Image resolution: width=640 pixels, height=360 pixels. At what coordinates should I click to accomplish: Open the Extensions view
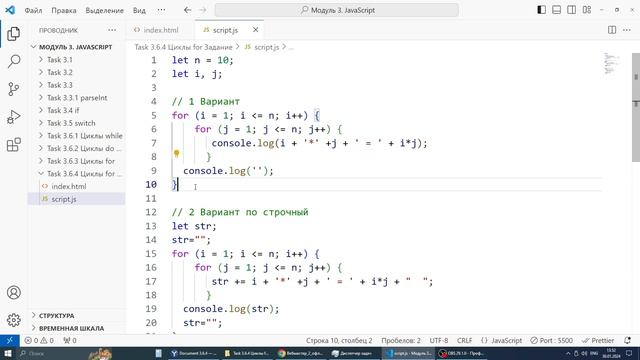pyautogui.click(x=13, y=144)
